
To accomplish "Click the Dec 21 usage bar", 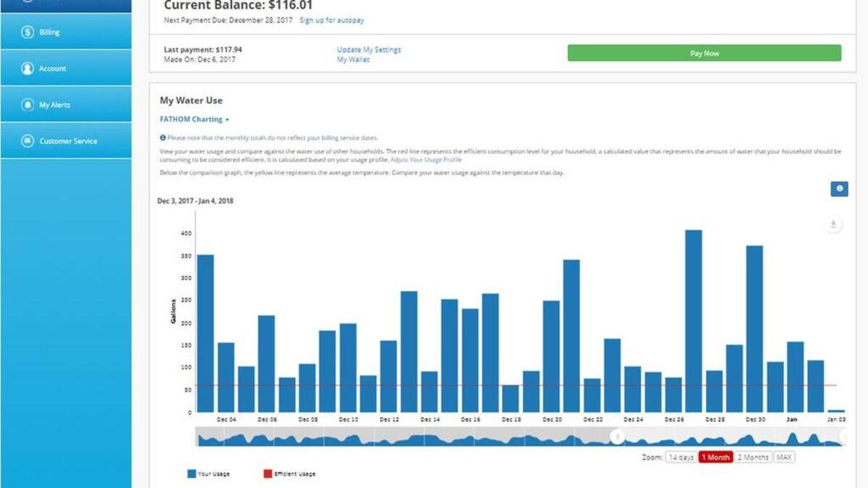I will (571, 336).
